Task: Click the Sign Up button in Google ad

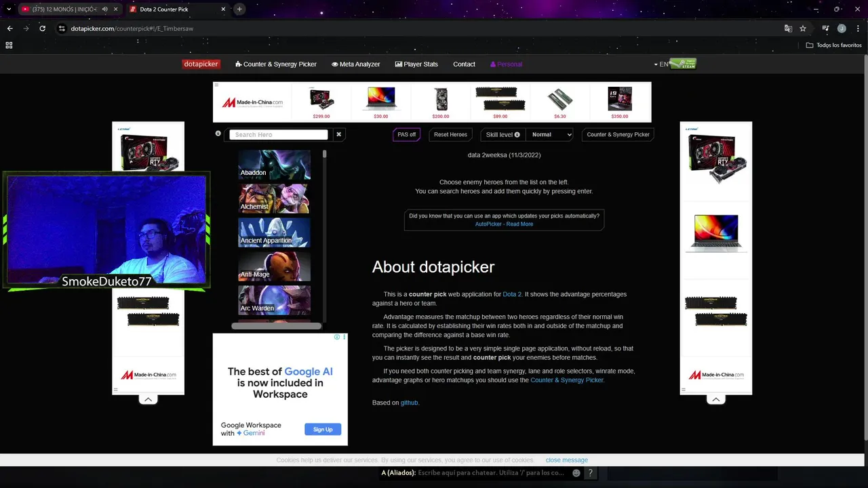Action: click(x=323, y=429)
